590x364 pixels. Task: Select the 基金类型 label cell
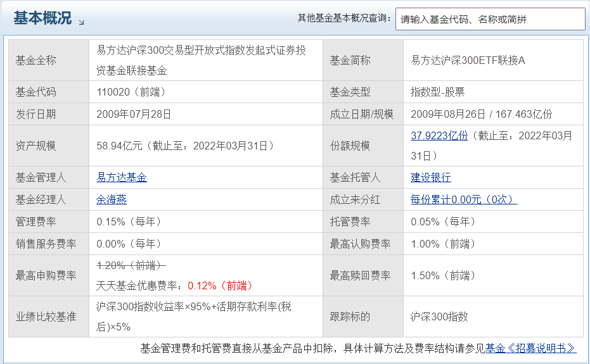coord(363,92)
